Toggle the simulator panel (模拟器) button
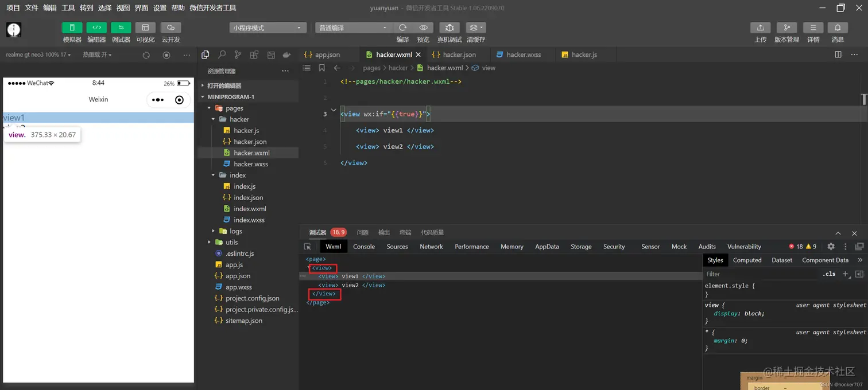868x390 pixels. tap(72, 28)
